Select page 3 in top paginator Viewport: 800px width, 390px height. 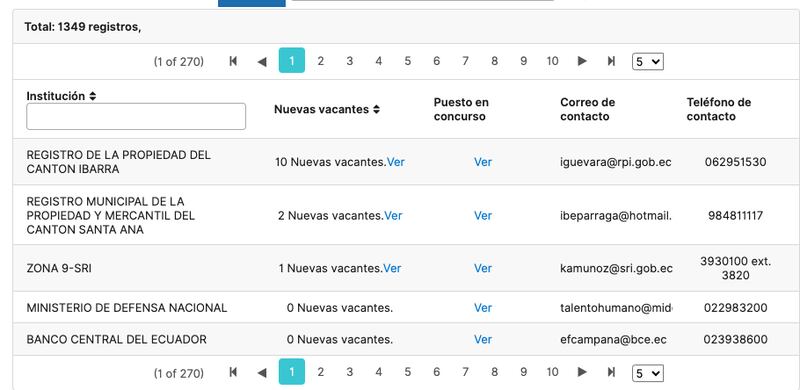pyautogui.click(x=349, y=61)
